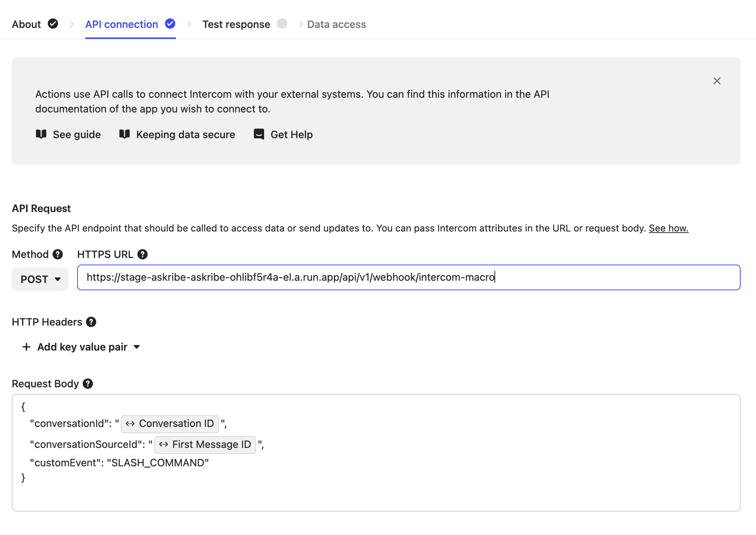Select the API connection tab
Viewport: 756px width, 535px height.
pyautogui.click(x=122, y=24)
